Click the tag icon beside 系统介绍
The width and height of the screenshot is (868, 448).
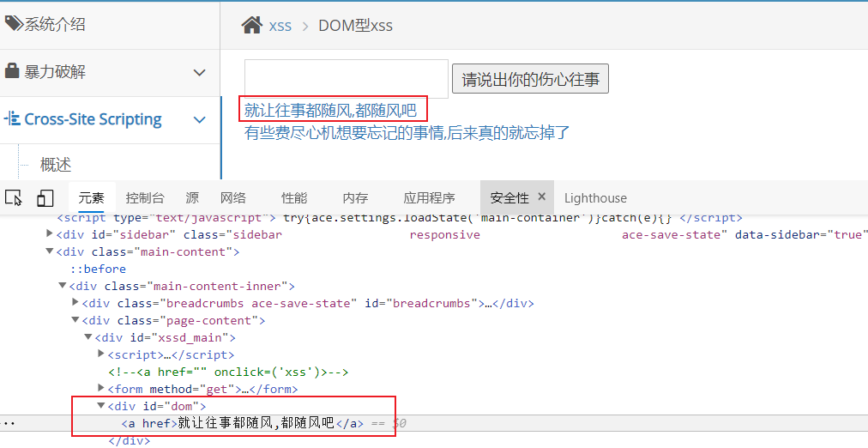13,24
